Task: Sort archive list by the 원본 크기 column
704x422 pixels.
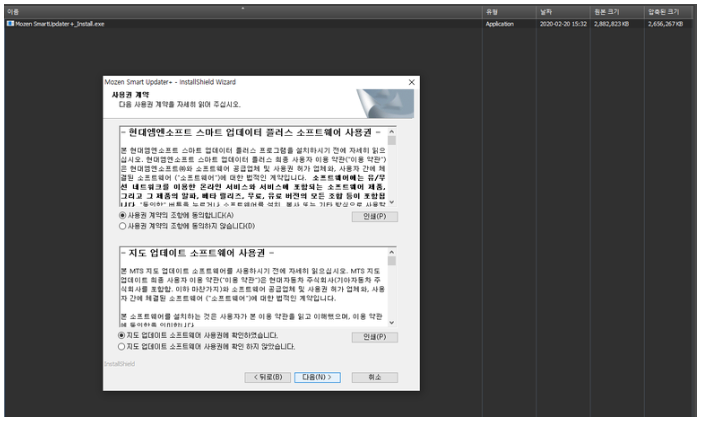Action: tap(618, 12)
